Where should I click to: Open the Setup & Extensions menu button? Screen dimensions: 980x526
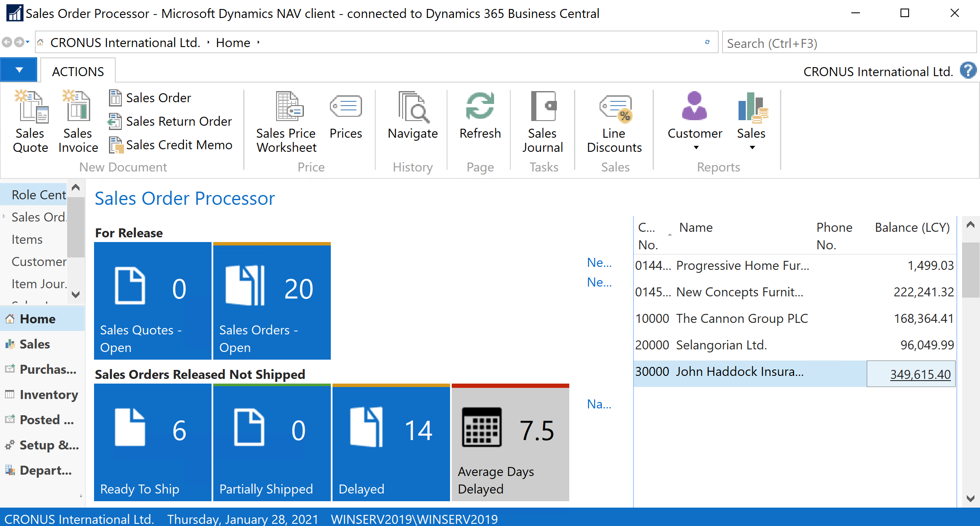pyautogui.click(x=42, y=445)
